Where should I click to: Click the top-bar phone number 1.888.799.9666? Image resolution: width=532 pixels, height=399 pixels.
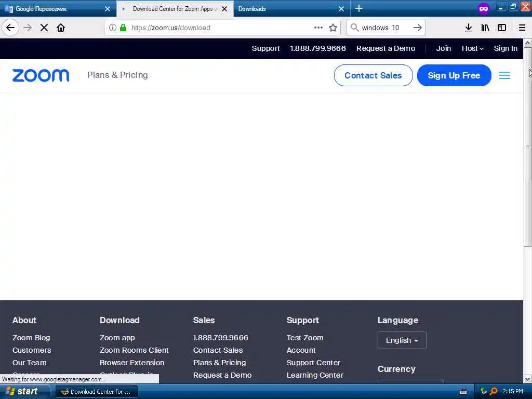tap(317, 48)
